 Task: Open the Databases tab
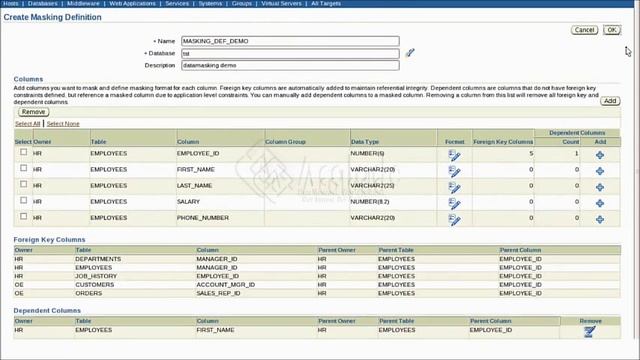(x=42, y=3)
